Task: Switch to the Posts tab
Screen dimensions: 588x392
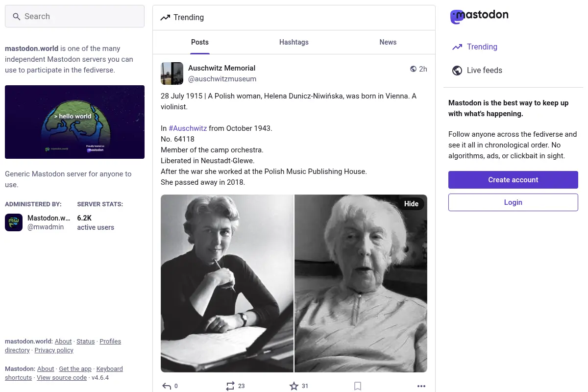Action: point(200,42)
